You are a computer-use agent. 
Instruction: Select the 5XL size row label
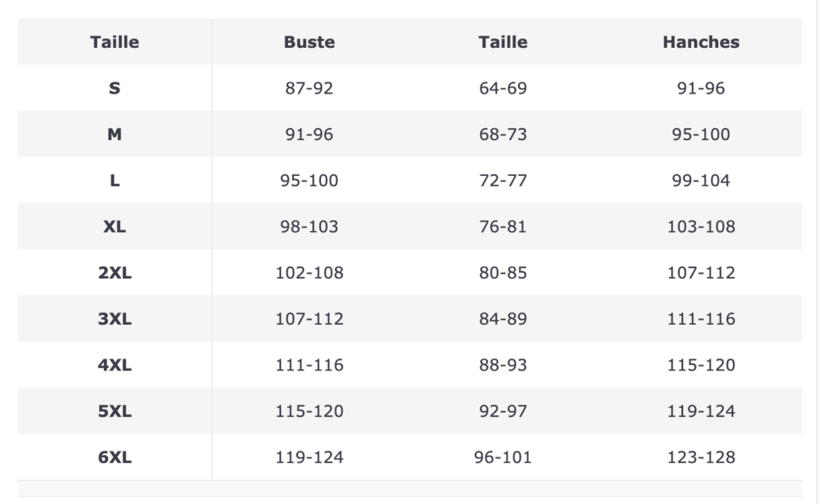pos(115,411)
